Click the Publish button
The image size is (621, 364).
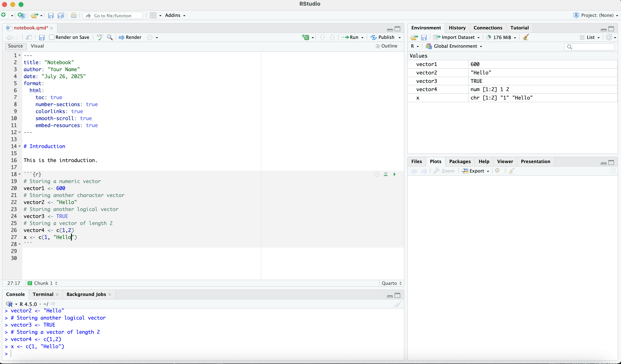[x=383, y=37]
